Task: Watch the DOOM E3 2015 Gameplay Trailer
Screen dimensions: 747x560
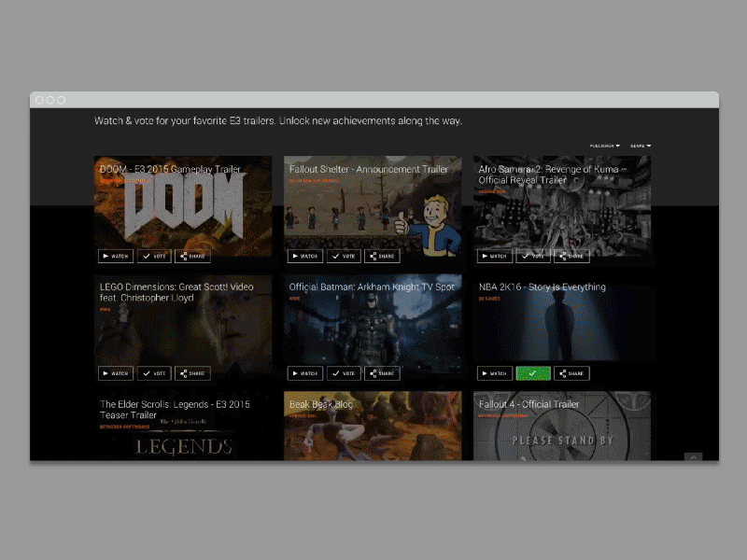Action: click(x=116, y=256)
